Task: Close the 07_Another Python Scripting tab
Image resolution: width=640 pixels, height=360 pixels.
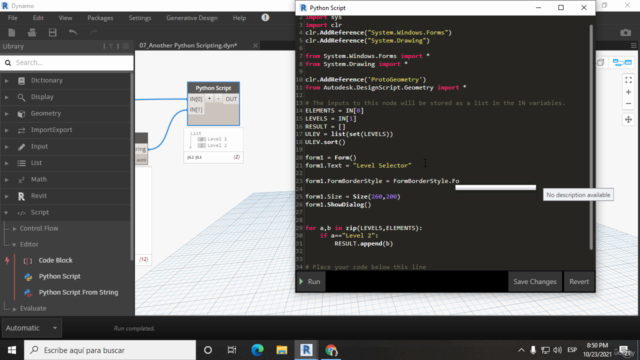Action: point(256,46)
